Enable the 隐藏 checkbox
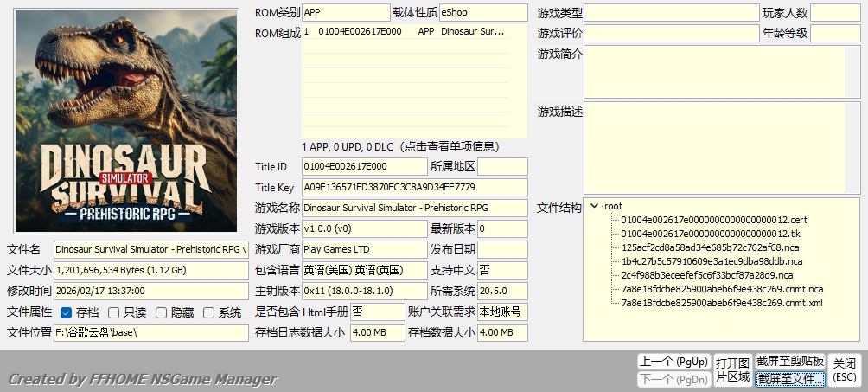Viewport: 868px width, 392px height. coord(161,312)
